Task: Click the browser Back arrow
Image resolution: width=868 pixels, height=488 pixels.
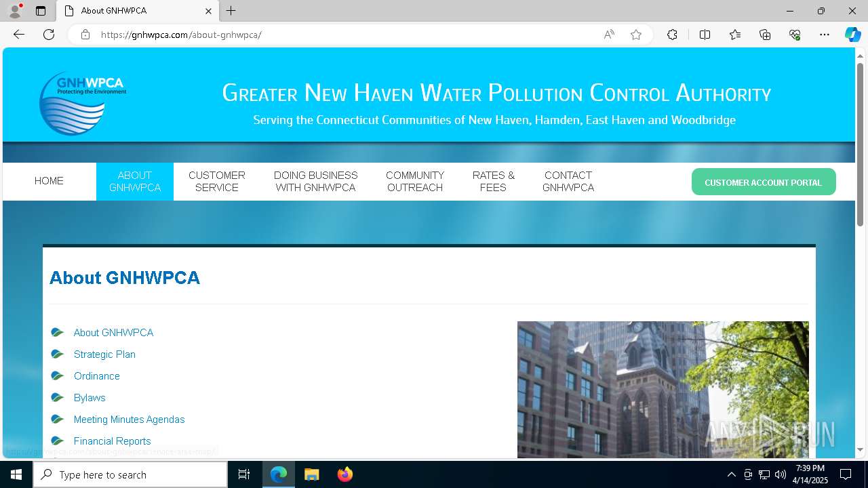Action: [19, 35]
